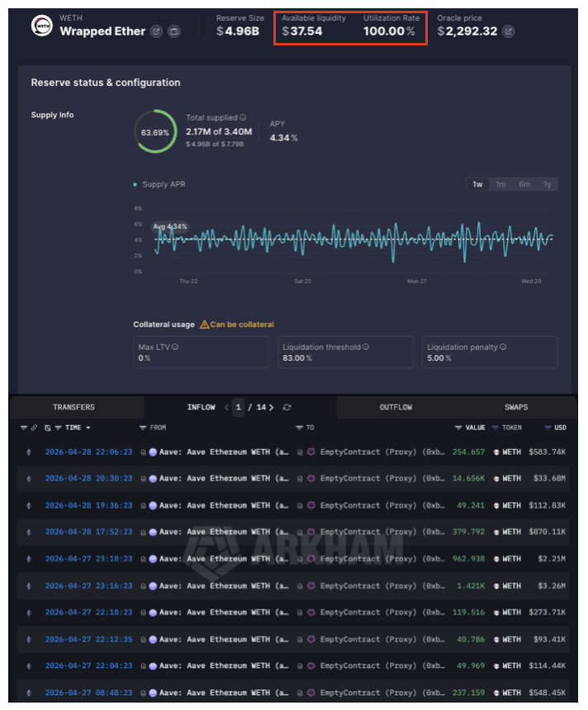Go to previous inflow page

226,407
